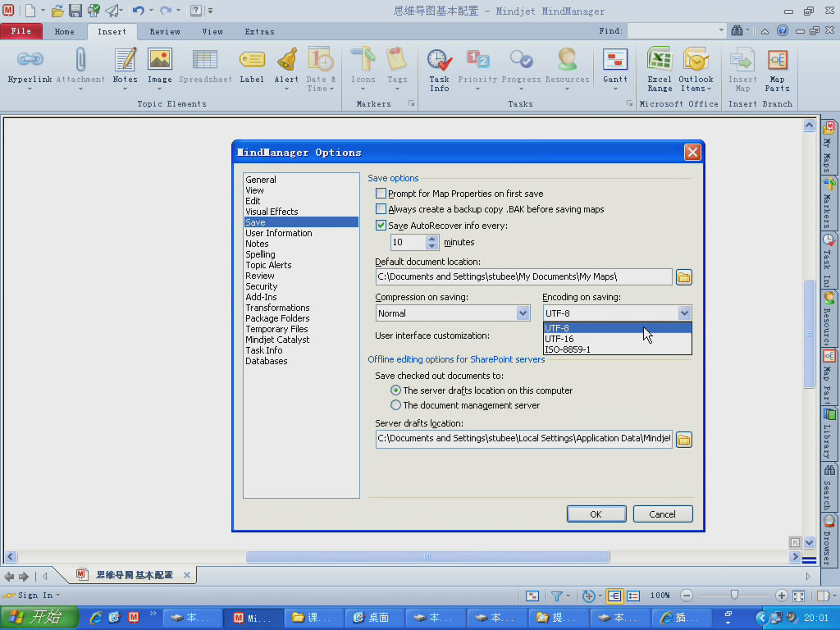Open the Compression on saving dropdown
840x630 pixels.
pos(523,313)
